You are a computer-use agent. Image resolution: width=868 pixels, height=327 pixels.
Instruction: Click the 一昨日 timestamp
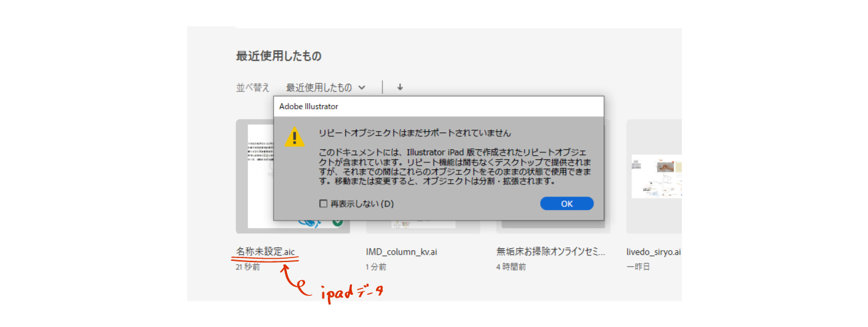click(638, 267)
